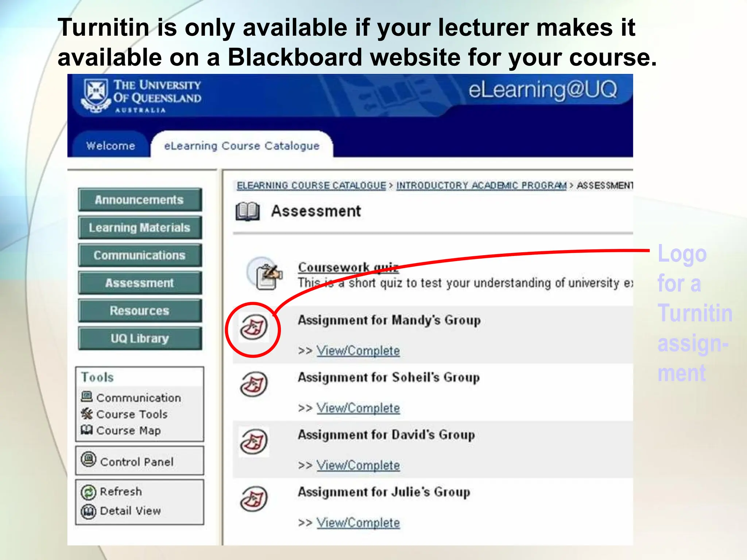
Task: Open the Coursework quiz link
Action: pyautogui.click(x=348, y=267)
